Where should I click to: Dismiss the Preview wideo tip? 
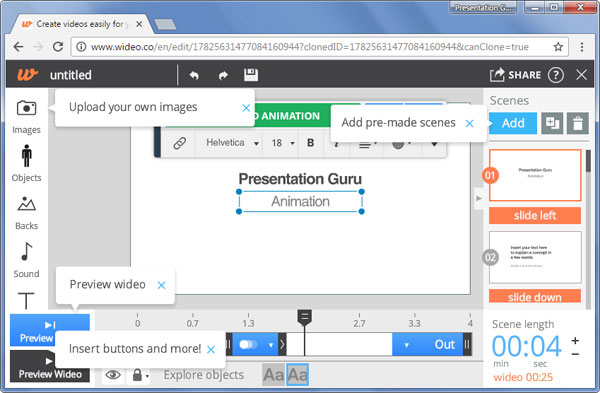click(x=161, y=285)
